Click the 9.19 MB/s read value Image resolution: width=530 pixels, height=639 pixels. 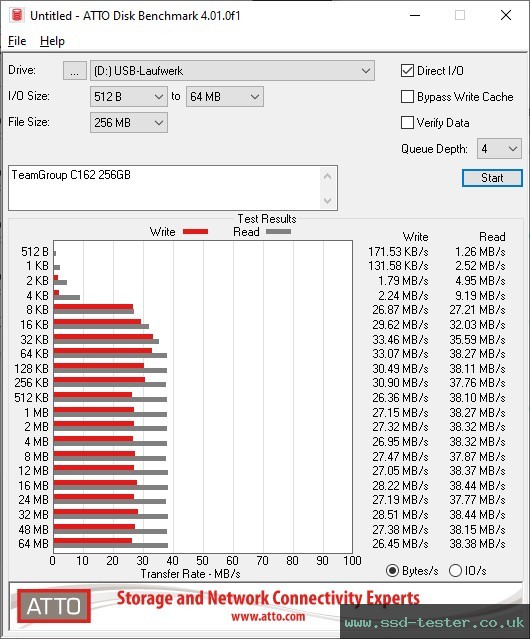(x=480, y=295)
